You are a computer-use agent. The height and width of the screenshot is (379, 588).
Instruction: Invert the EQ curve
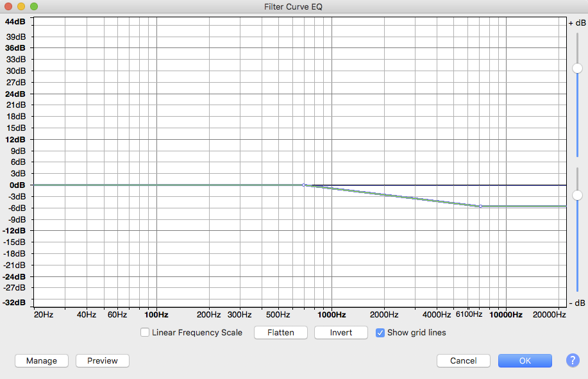click(340, 332)
